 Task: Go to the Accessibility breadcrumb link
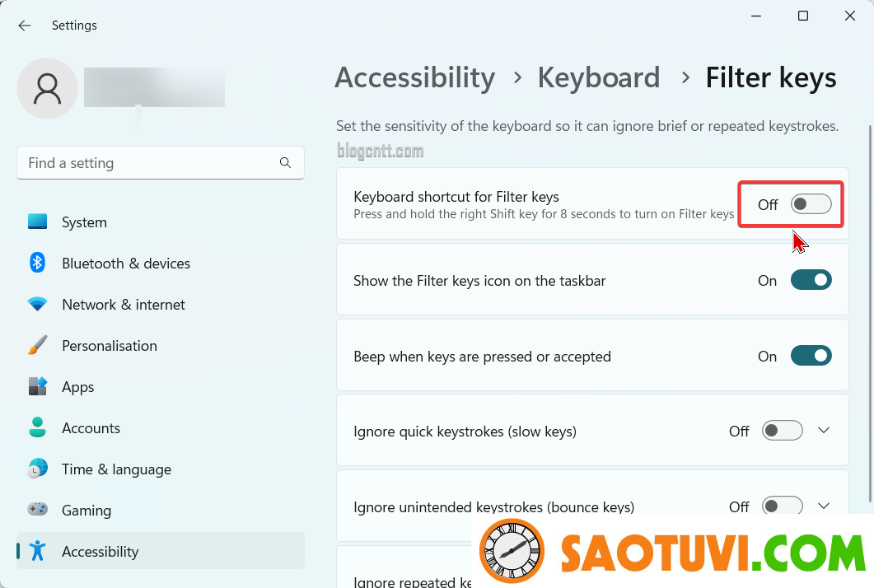(x=414, y=77)
